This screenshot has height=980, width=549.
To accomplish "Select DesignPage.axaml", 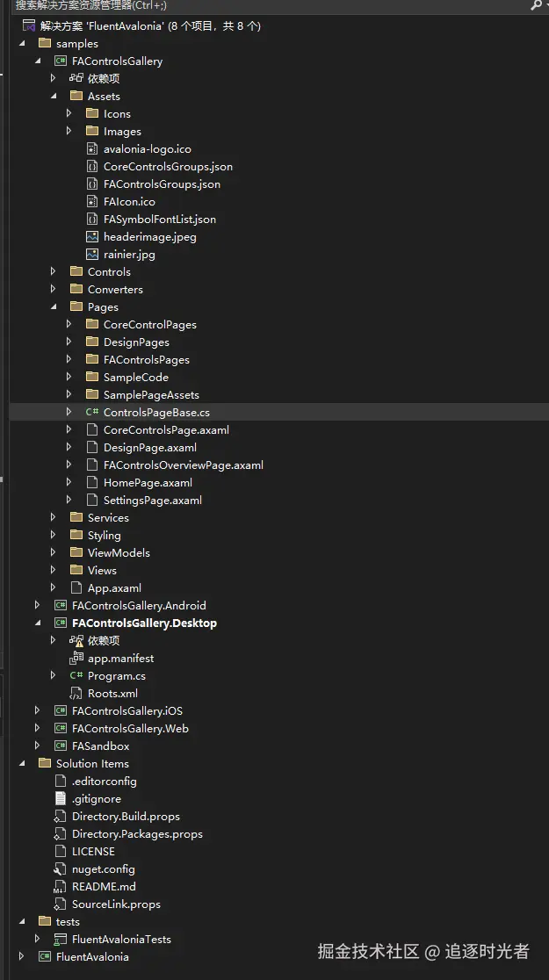I will pos(150,448).
